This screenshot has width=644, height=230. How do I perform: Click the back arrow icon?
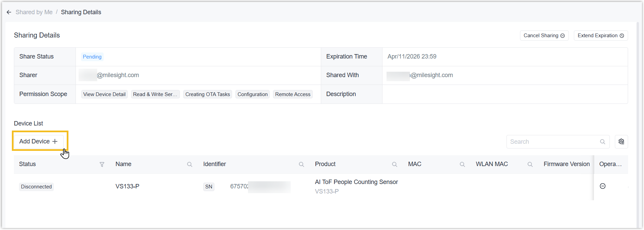[x=9, y=12]
